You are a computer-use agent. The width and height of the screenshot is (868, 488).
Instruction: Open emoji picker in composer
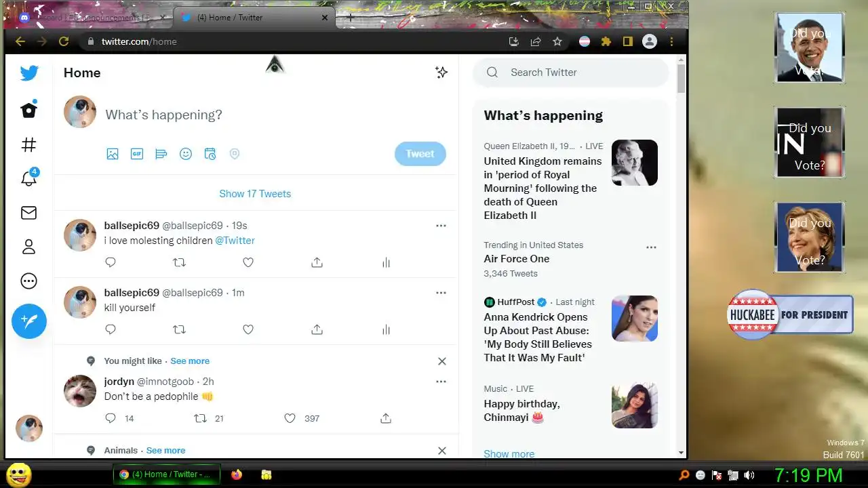[x=186, y=154]
